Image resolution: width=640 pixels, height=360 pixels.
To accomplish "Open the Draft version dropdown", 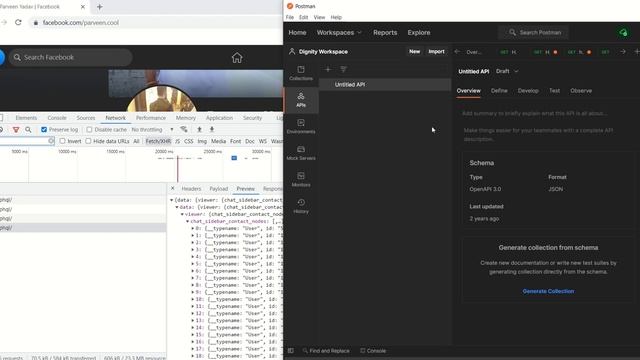I will click(x=507, y=71).
